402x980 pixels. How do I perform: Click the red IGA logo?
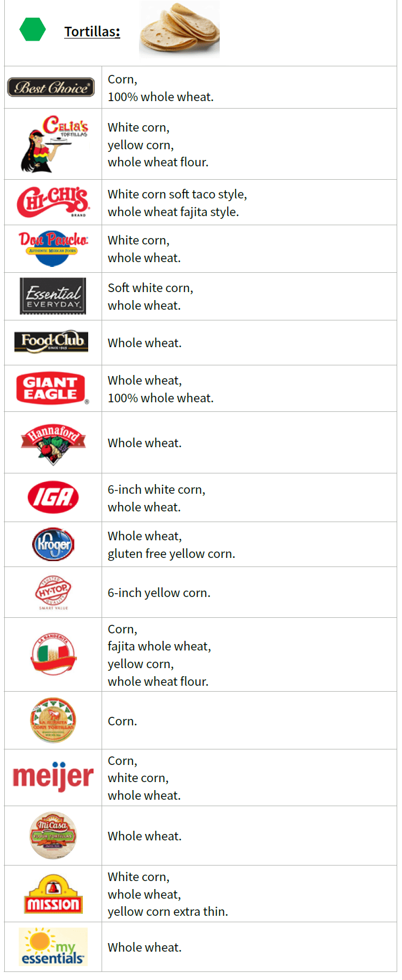(x=53, y=497)
